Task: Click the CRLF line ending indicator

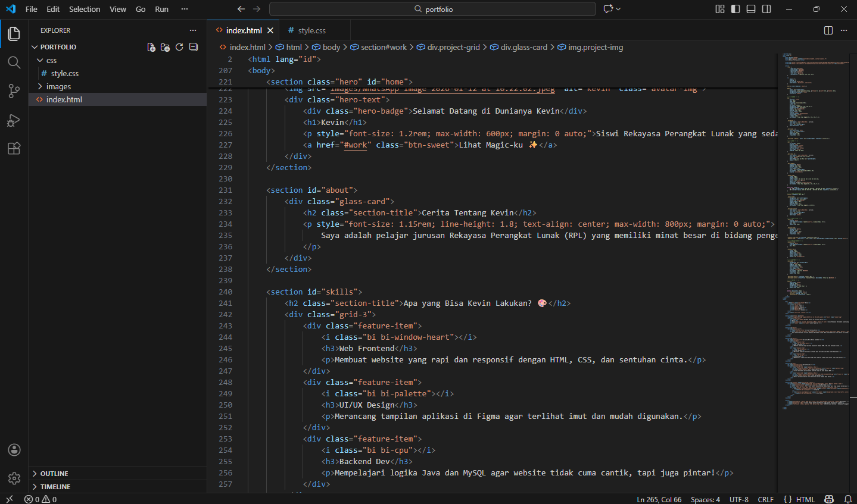Action: pyautogui.click(x=765, y=499)
